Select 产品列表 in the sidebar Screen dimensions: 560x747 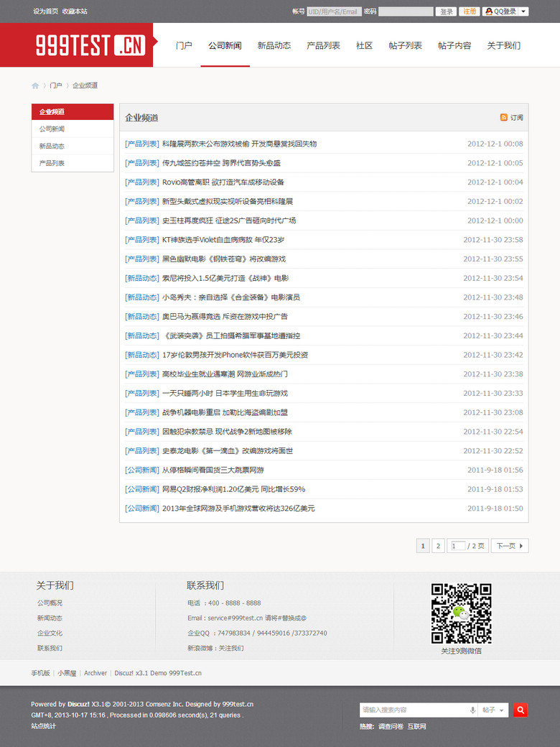click(x=73, y=163)
